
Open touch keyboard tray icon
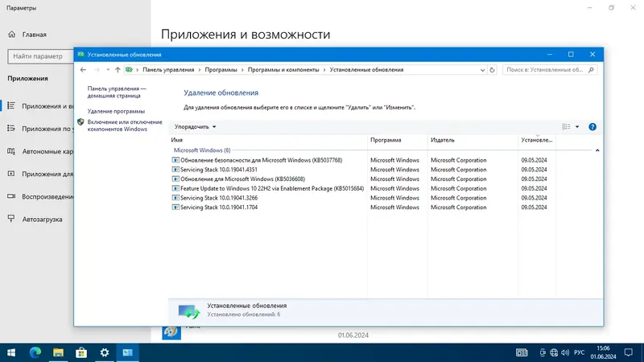pos(522,352)
